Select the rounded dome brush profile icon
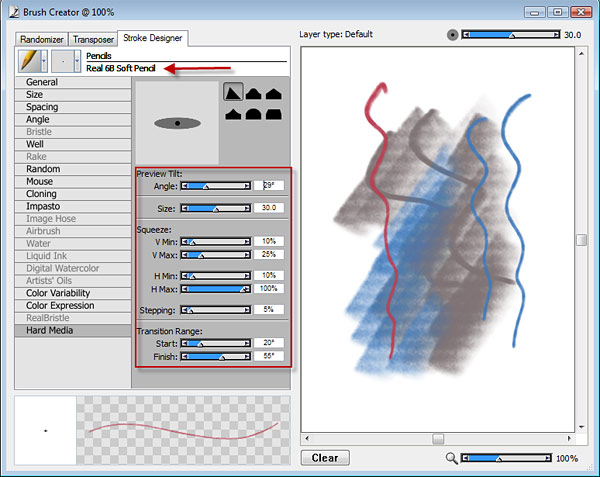This screenshot has width=600, height=477. coord(253,93)
